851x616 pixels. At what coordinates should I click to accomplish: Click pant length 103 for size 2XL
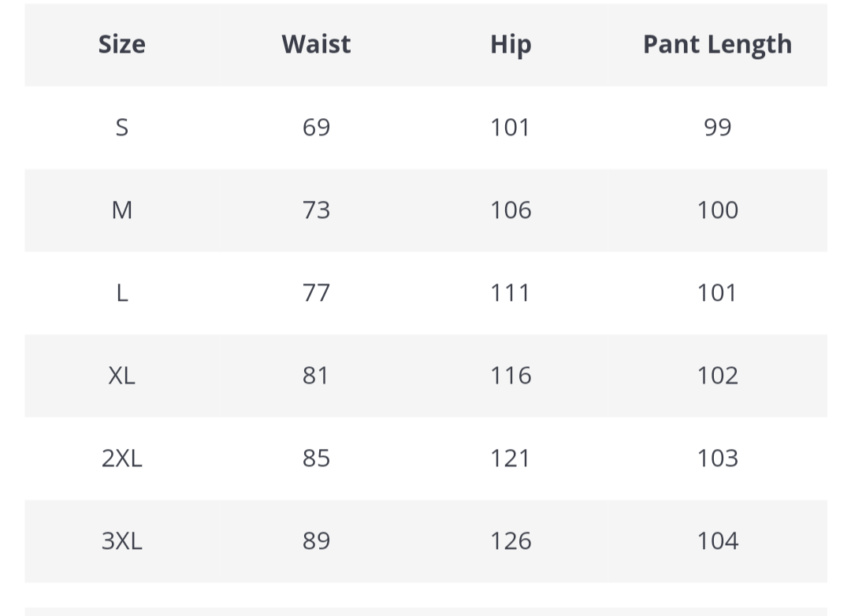coord(717,458)
